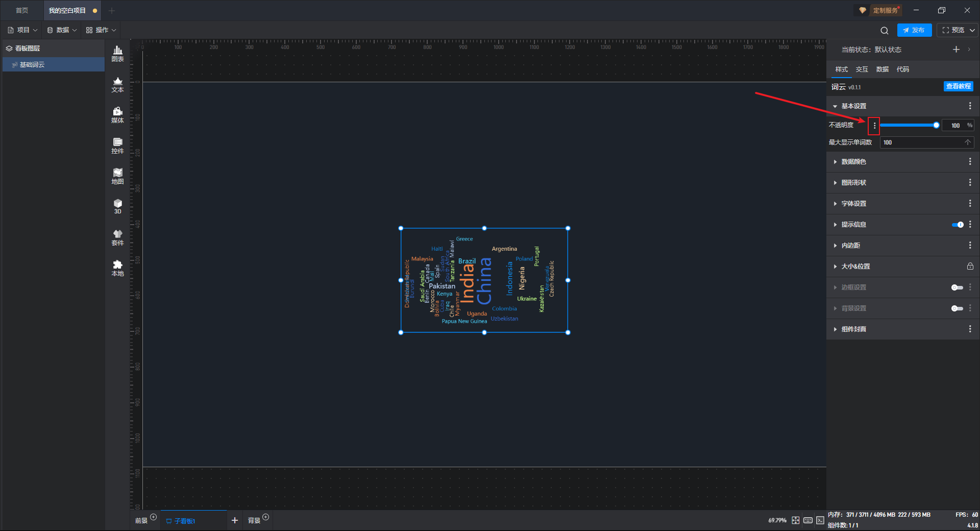Screen dimensions: 980x531
Task: Expand the 字体设置 section
Action: pyautogui.click(x=853, y=204)
